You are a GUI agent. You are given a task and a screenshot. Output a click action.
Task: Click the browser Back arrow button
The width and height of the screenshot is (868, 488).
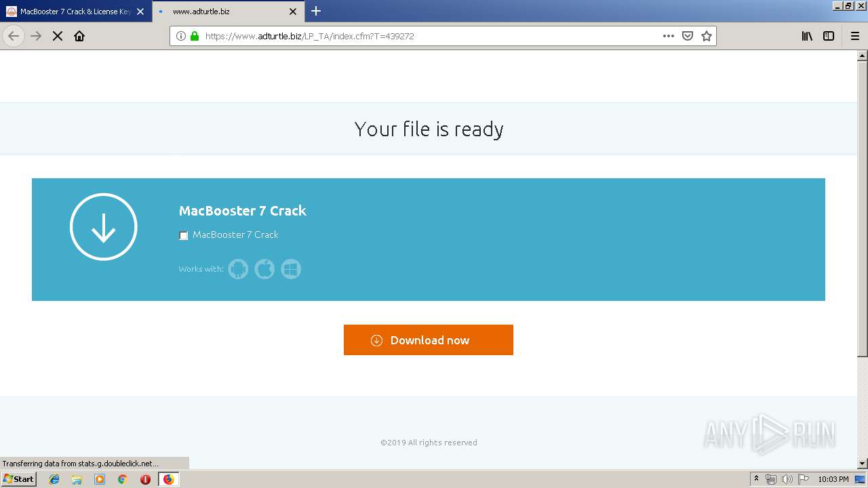[14, 36]
